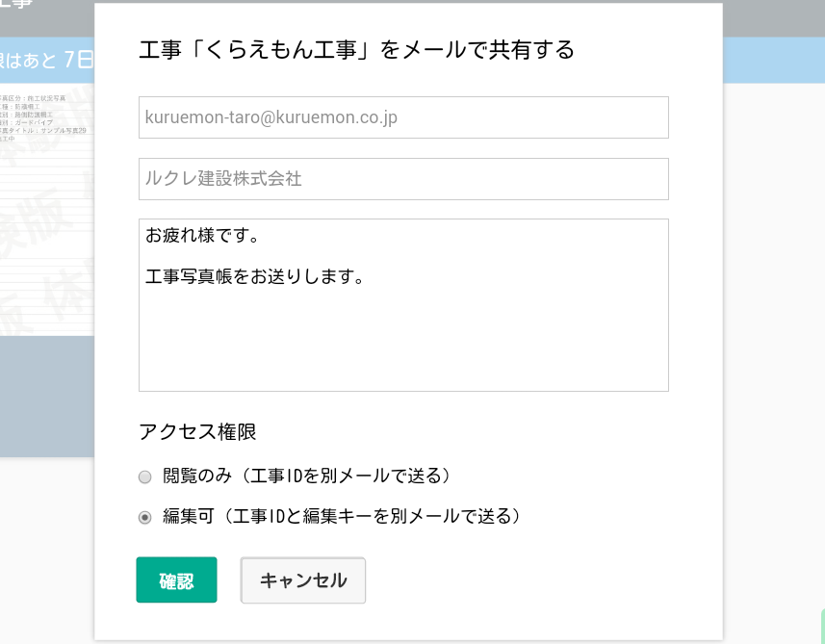
Task: Select the 閲覧のみ radio button
Action: click(x=144, y=477)
